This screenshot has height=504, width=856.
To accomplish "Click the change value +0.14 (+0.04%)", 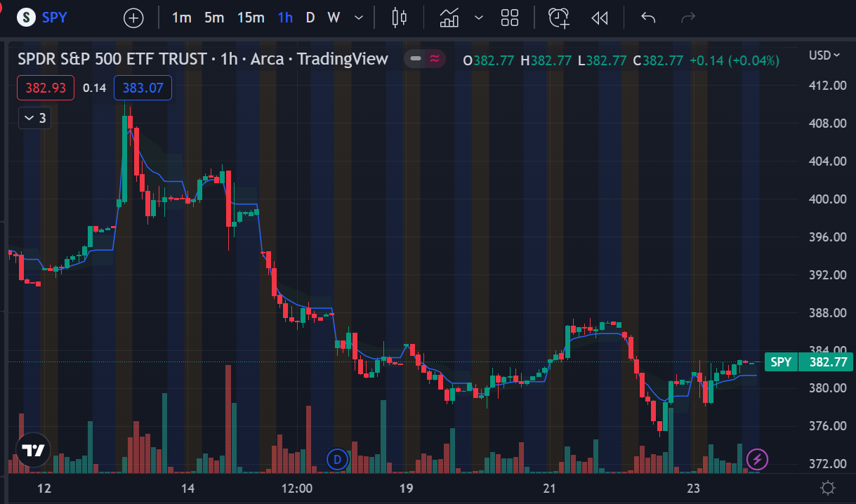I will [735, 60].
